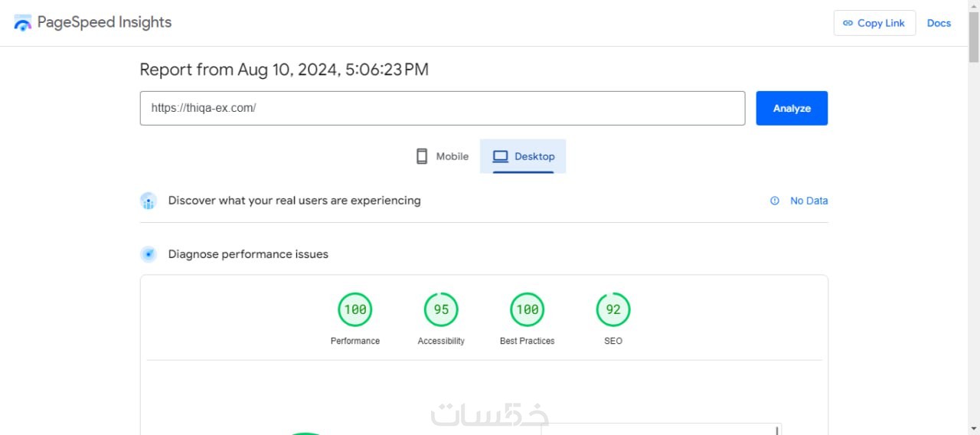
Task: Click the info icon beside No Data
Action: [x=775, y=201]
